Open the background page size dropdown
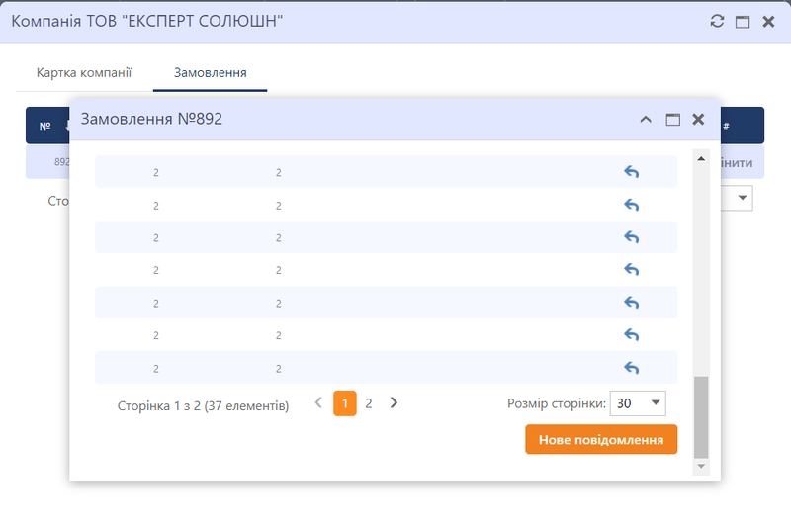This screenshot has width=791, height=532. (x=742, y=199)
